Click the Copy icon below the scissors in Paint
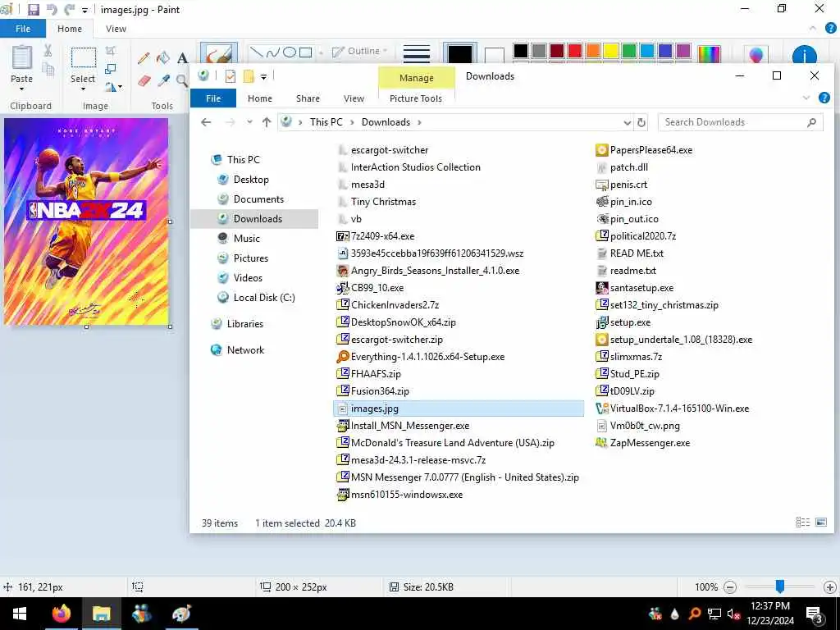The width and height of the screenshot is (840, 630). pyautogui.click(x=48, y=70)
